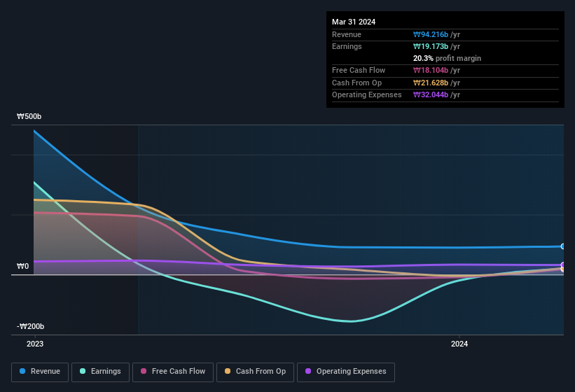The height and width of the screenshot is (392, 575).
Task: Click the Revenue end-point marker on chart
Action: tap(563, 246)
